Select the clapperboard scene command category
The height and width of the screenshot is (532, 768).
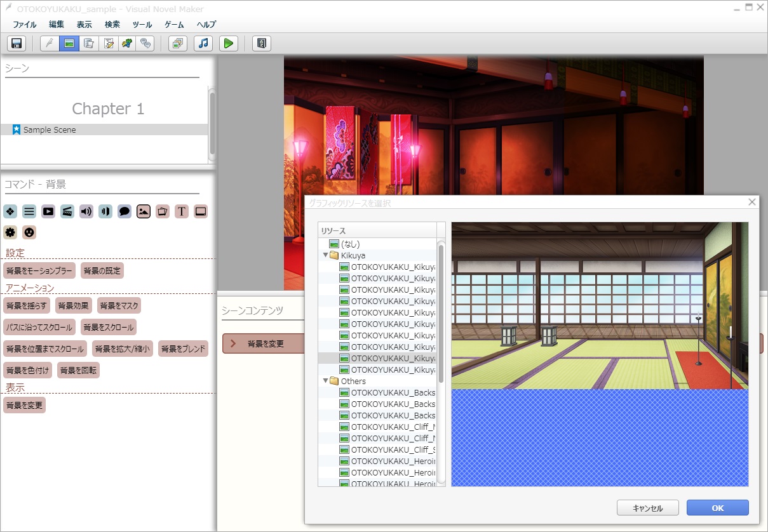click(67, 211)
